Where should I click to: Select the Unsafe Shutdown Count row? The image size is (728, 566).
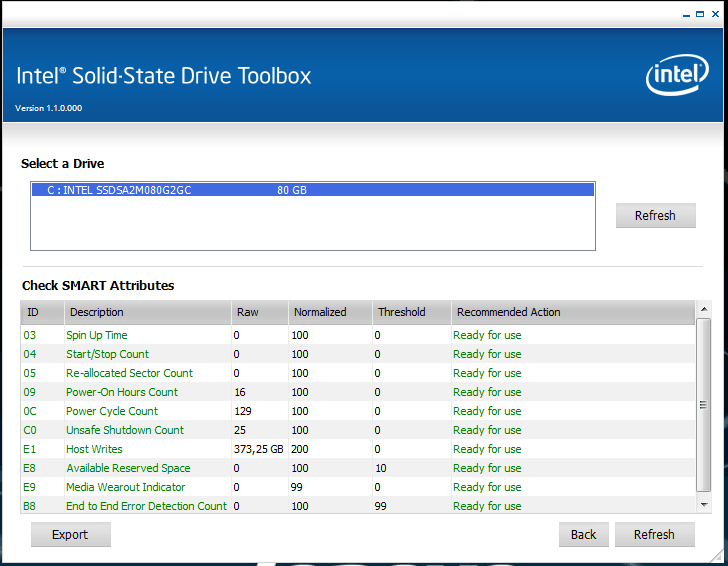point(358,430)
